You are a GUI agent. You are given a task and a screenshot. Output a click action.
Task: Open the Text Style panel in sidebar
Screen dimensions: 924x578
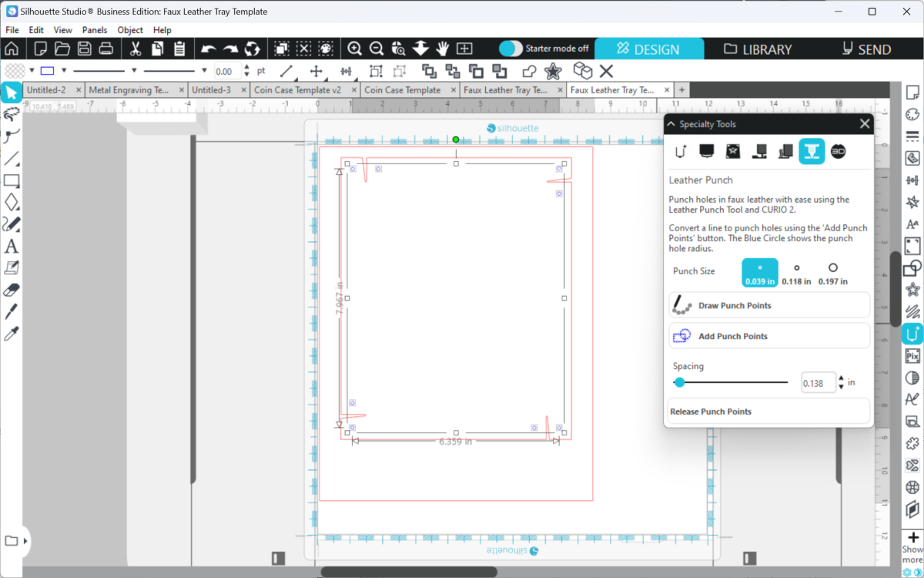(912, 224)
